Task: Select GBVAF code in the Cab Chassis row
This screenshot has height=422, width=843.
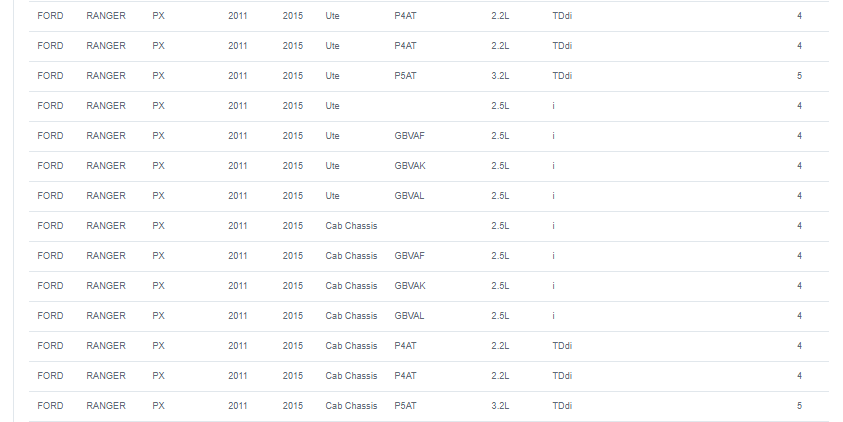Action: click(x=409, y=256)
